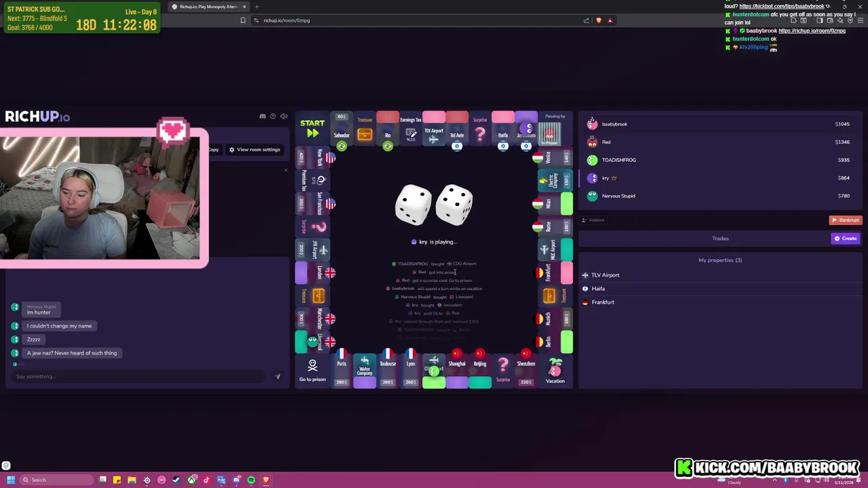
Task: Open Steam from the taskbar
Action: click(x=176, y=480)
